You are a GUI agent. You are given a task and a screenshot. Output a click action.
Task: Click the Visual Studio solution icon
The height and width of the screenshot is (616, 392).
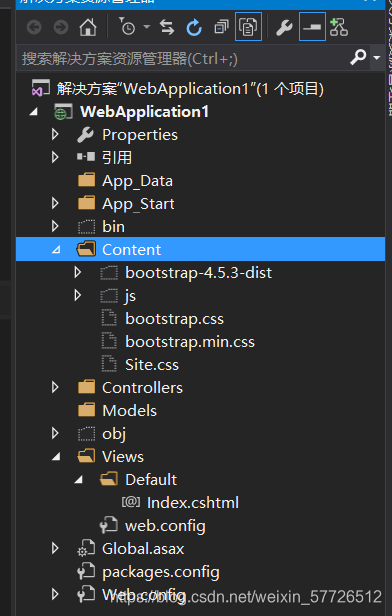(x=41, y=88)
